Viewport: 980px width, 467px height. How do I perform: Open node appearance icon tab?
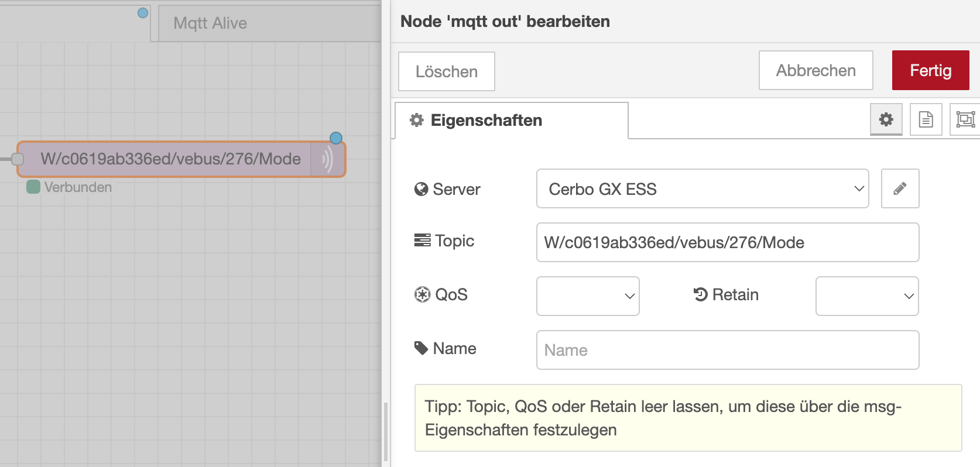965,119
